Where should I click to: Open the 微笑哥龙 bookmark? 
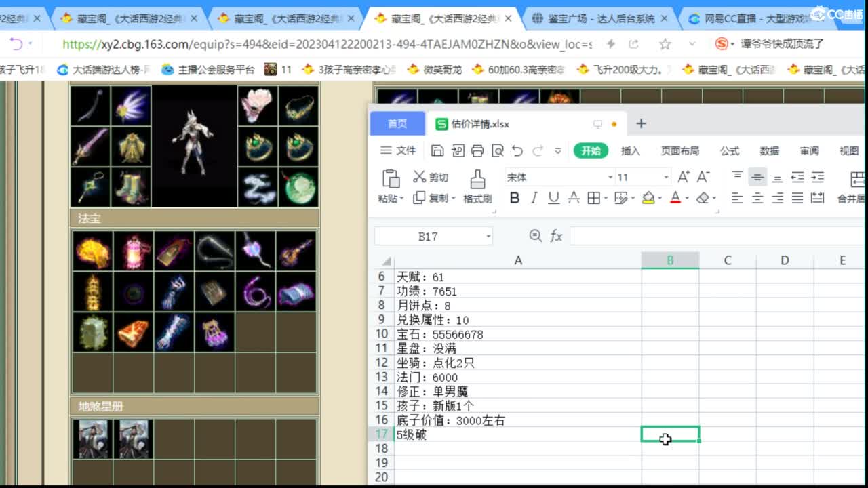tap(435, 69)
